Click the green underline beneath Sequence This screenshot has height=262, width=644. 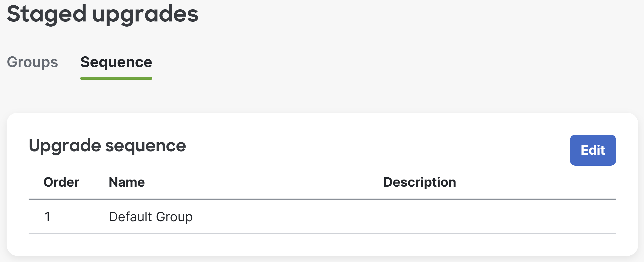(x=116, y=78)
